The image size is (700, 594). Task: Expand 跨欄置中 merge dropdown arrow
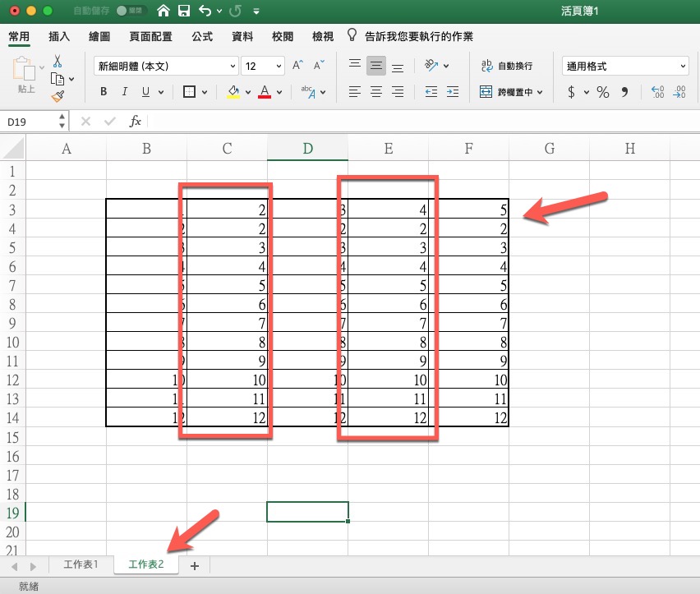click(x=540, y=92)
